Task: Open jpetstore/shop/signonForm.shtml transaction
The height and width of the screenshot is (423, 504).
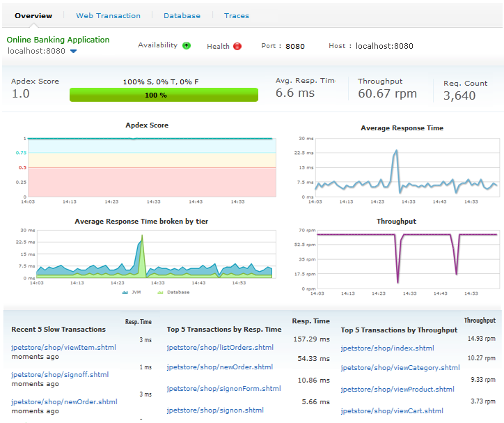Action: coord(223,389)
